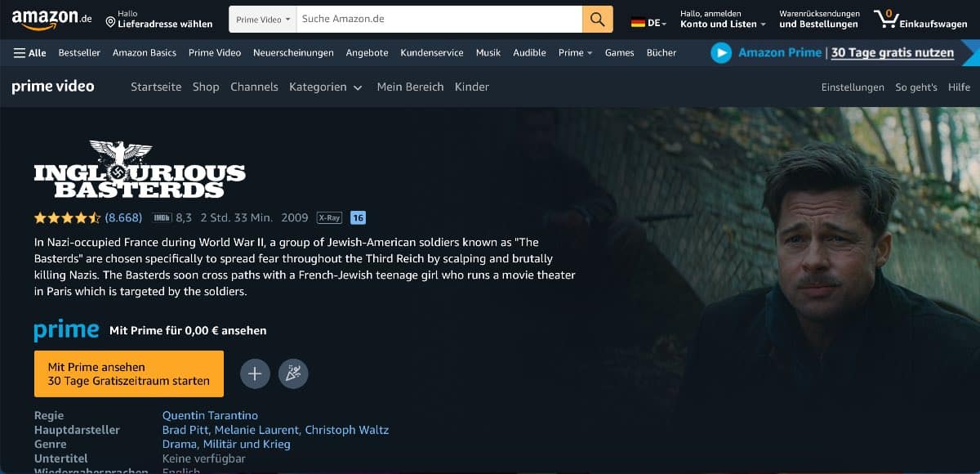Click the 2 Std. 33 Min. runtime text
Screen dimensions: 980x474
pos(236,217)
